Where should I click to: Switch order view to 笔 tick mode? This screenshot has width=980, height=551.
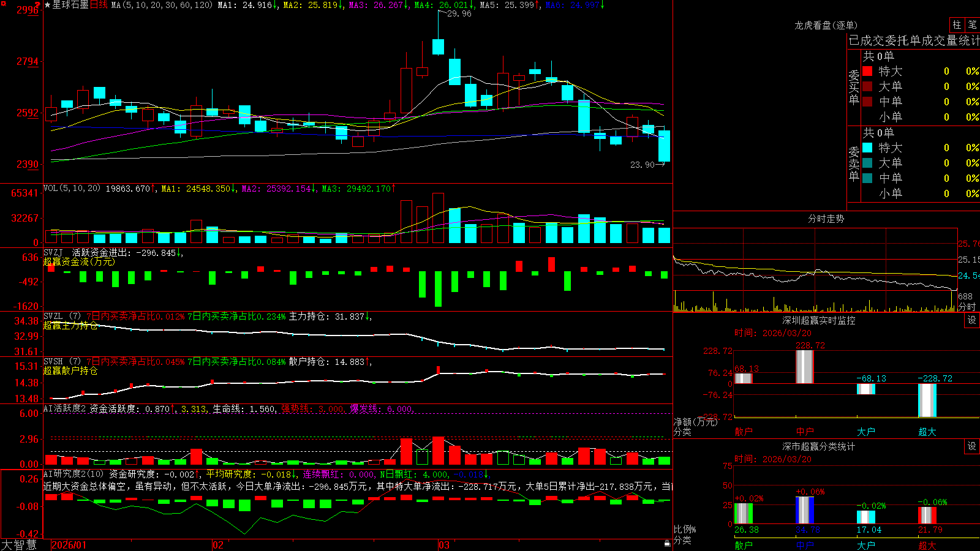973,24
